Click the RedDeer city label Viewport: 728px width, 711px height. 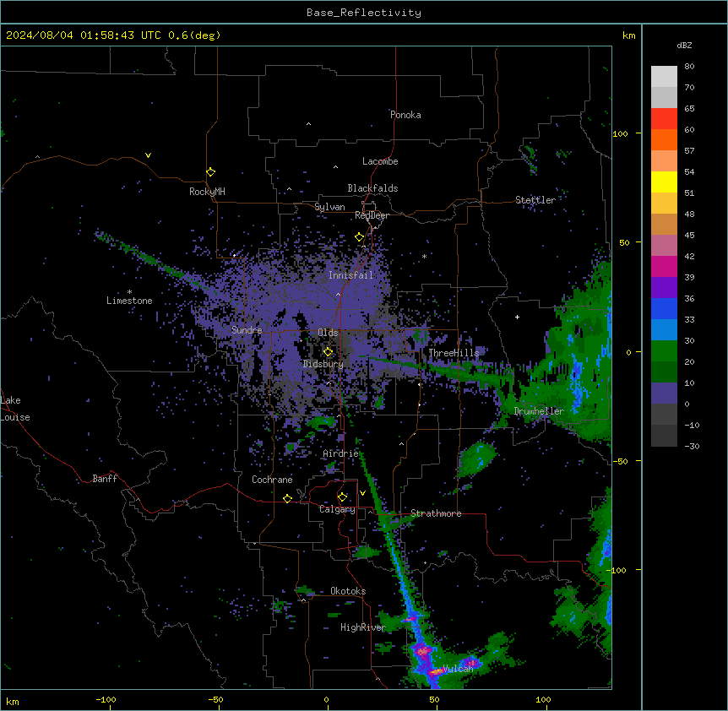point(372,215)
